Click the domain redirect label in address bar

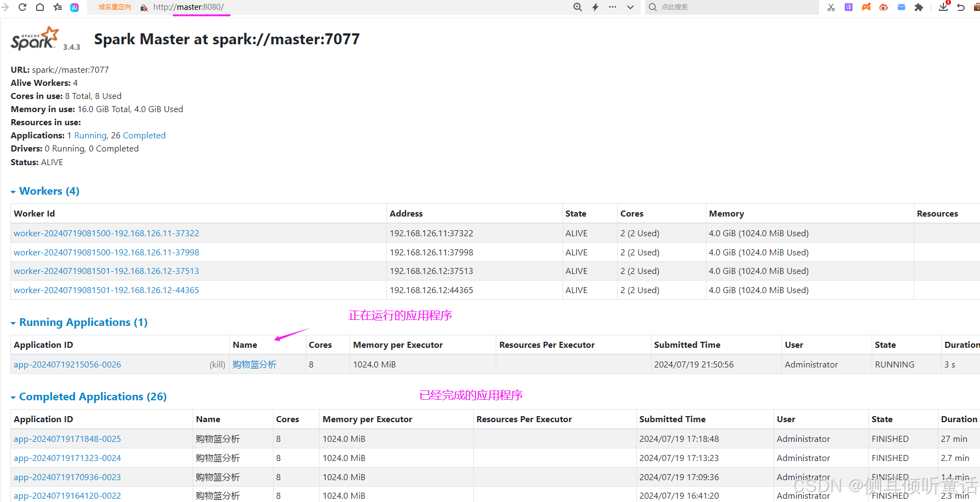tap(115, 7)
